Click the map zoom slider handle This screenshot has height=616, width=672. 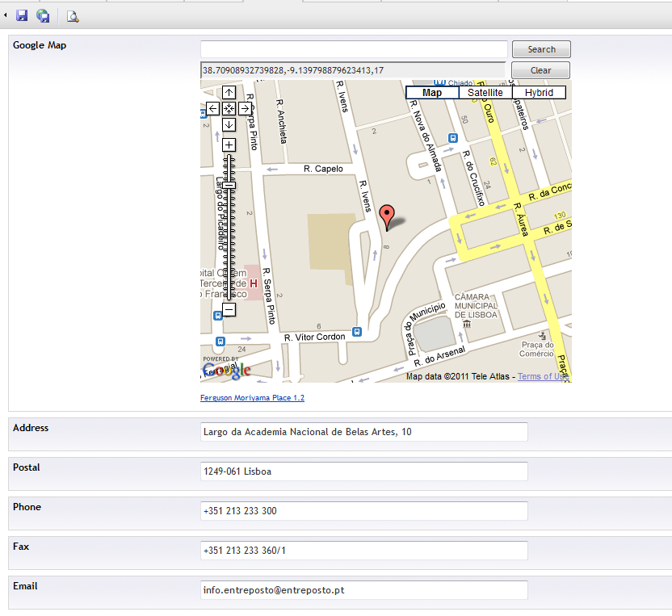point(229,186)
